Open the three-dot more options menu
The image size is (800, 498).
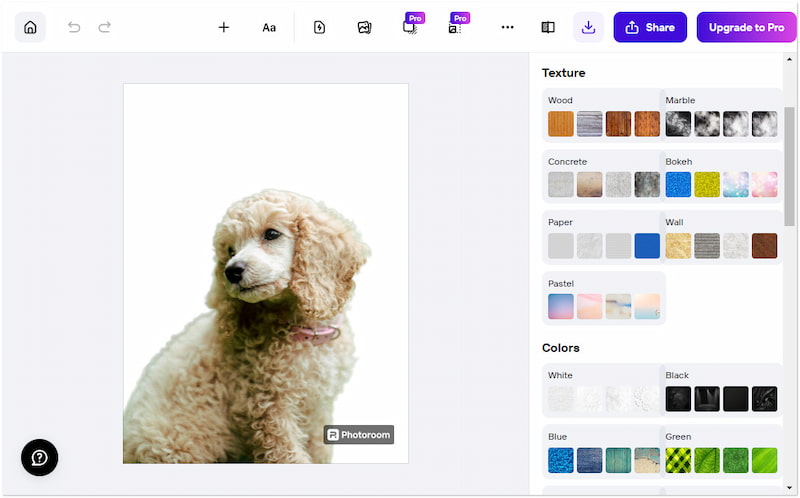tap(507, 27)
